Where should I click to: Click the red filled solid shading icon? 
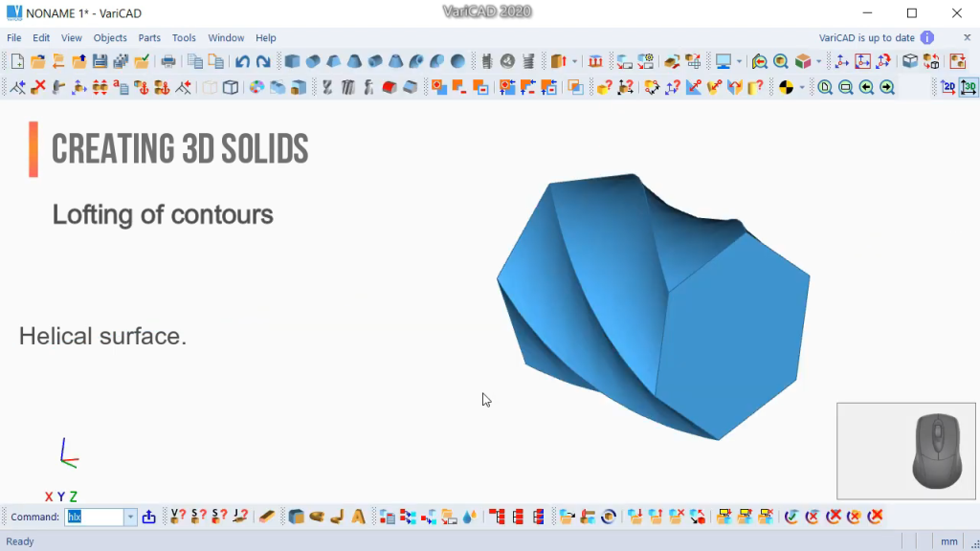[390, 87]
